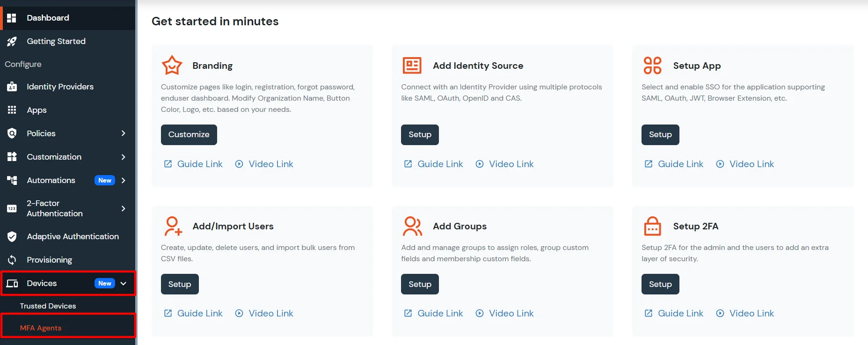
Task: Click the Setup App four-circles icon
Action: (x=652, y=66)
